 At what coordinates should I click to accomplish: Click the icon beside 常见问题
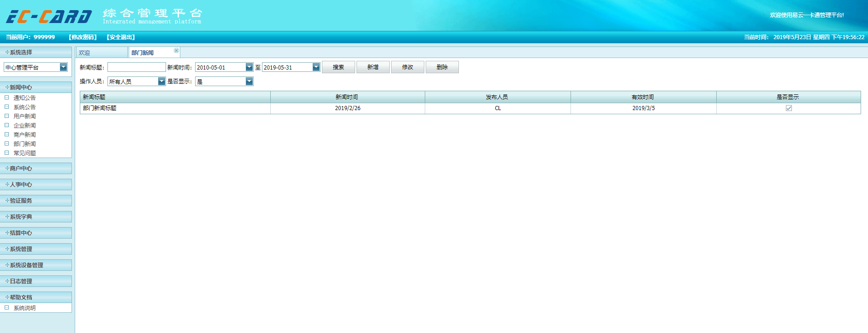(x=7, y=153)
